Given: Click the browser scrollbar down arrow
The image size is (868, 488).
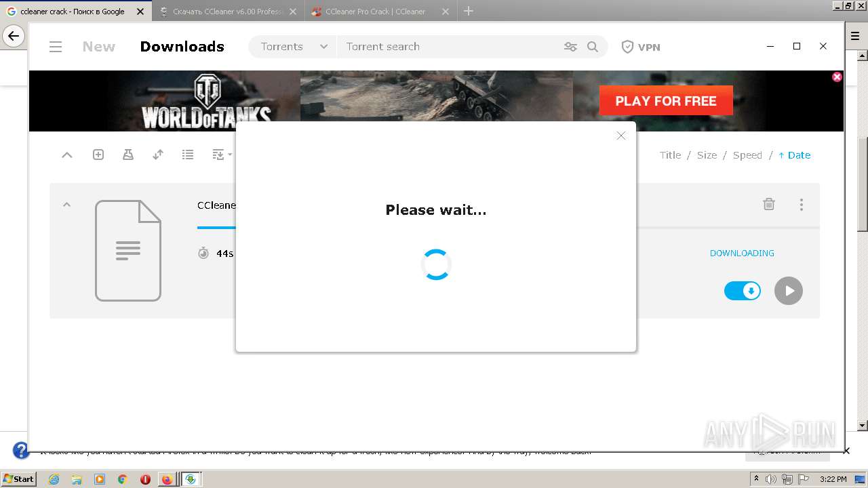Looking at the screenshot, I should 863,426.
